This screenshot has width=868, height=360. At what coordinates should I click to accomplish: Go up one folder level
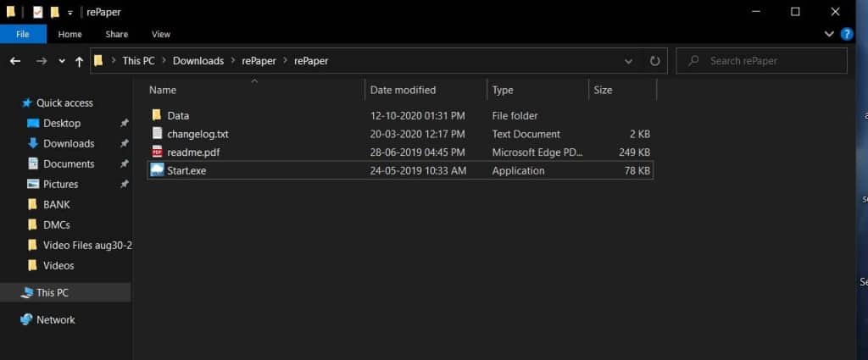pyautogui.click(x=79, y=61)
